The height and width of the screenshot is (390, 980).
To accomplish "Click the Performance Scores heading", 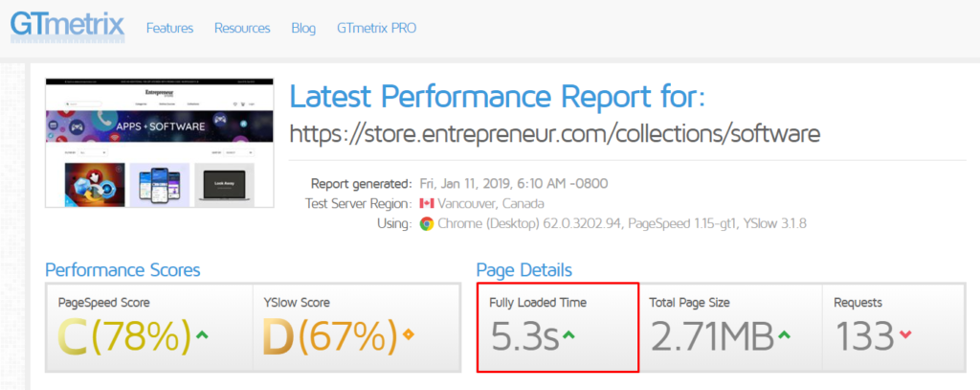I will tap(122, 270).
